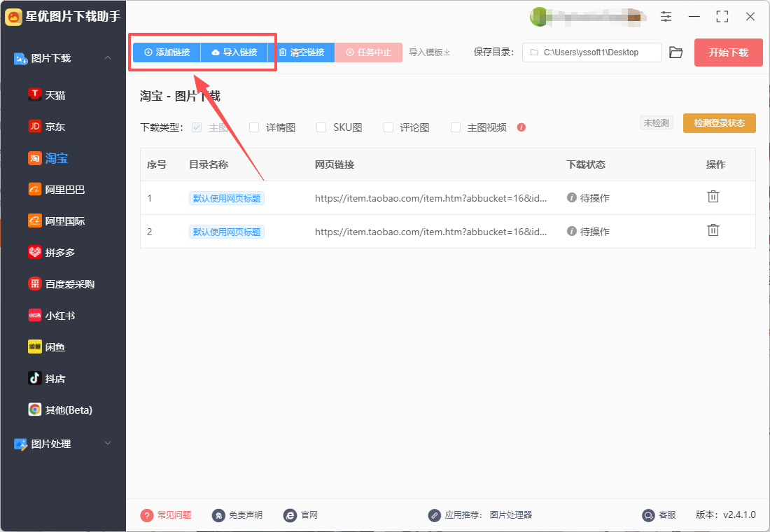The width and height of the screenshot is (770, 532).
Task: Click the 下载状态 column header
Action: coord(586,164)
